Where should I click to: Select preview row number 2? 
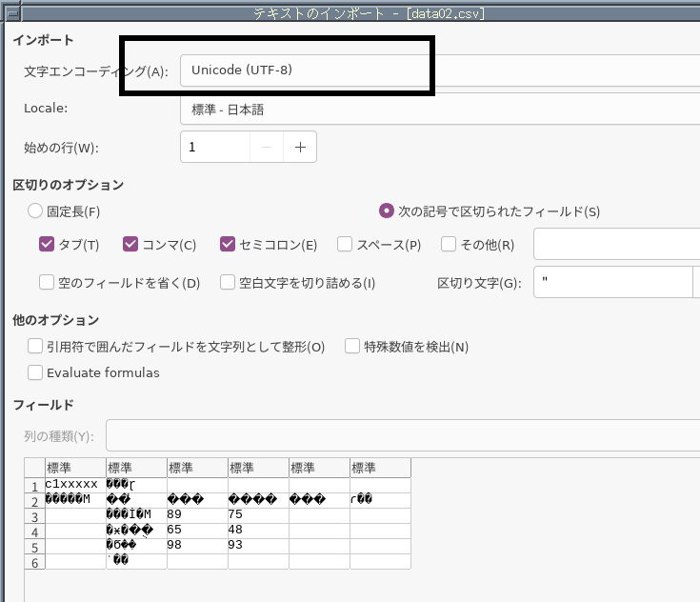click(35, 501)
